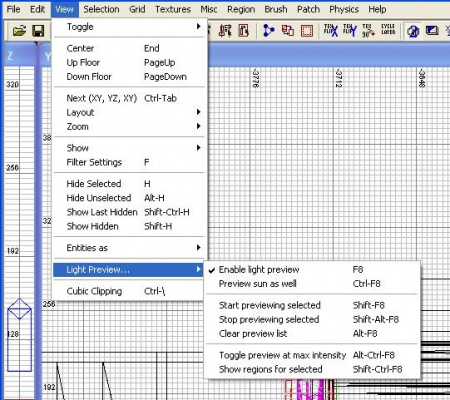The width and height of the screenshot is (450, 400).
Task: Open the Help menu
Action: [x=377, y=9]
